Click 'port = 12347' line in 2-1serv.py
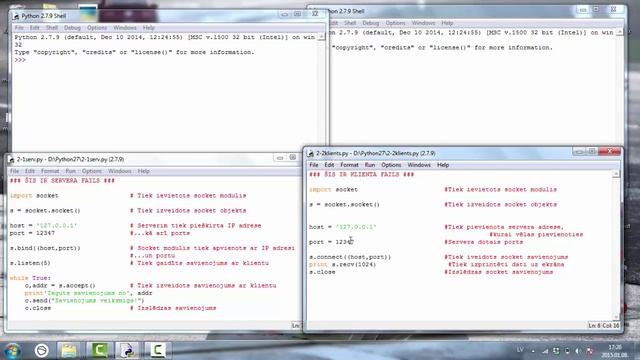Screen dimensions: 640x360 (32, 233)
